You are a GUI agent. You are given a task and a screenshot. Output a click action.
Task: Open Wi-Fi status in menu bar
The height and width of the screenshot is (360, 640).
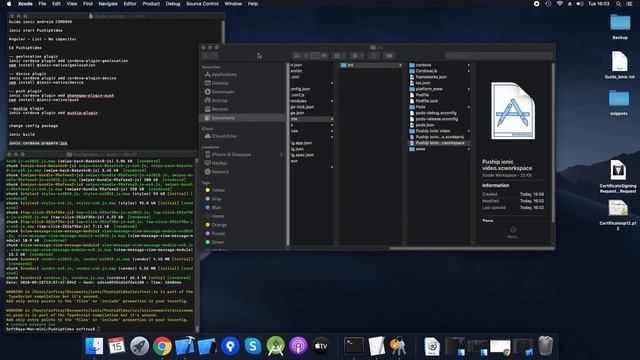560,4
